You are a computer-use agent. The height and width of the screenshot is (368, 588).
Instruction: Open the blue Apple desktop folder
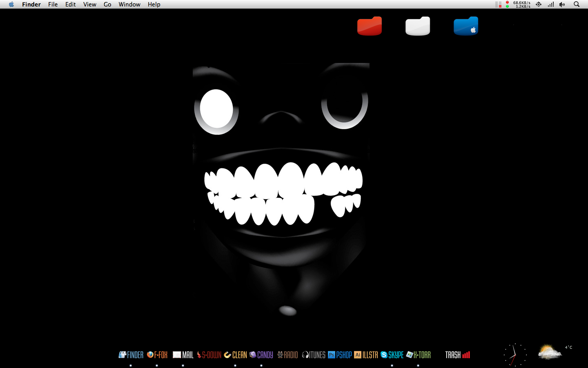[466, 26]
